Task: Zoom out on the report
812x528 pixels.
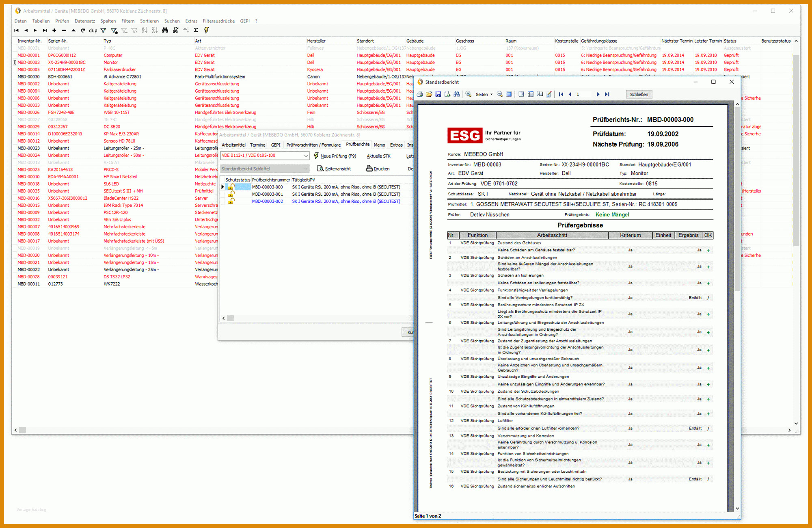Action: (x=500, y=94)
